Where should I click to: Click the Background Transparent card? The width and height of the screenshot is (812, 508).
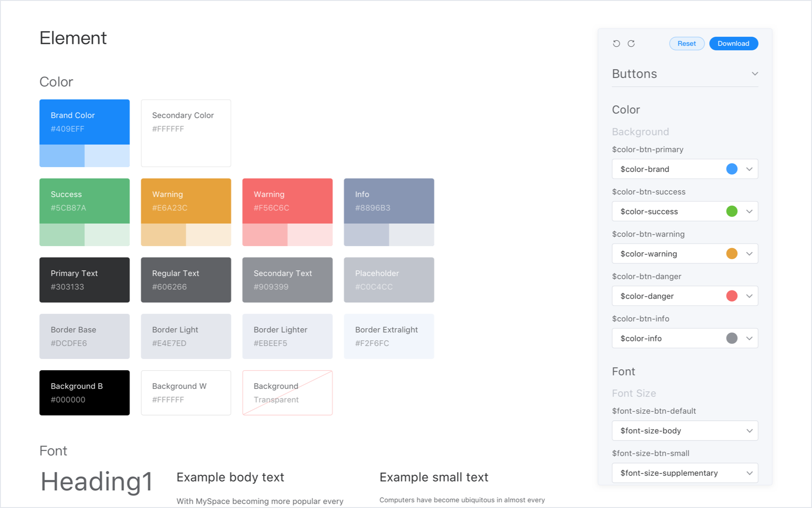[x=287, y=393]
